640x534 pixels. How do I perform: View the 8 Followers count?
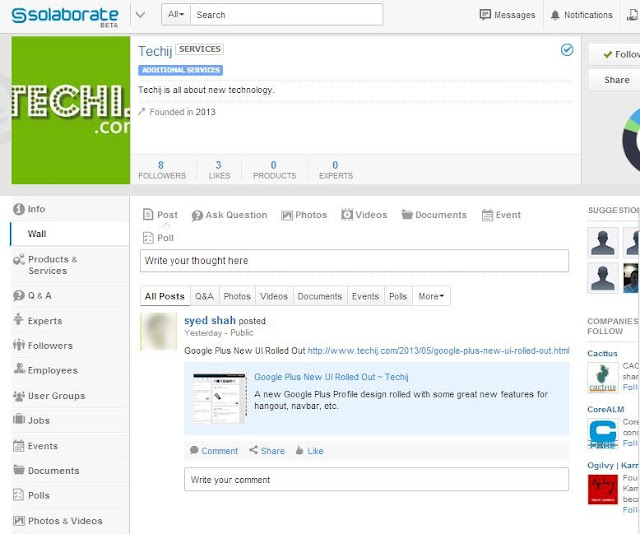point(162,170)
